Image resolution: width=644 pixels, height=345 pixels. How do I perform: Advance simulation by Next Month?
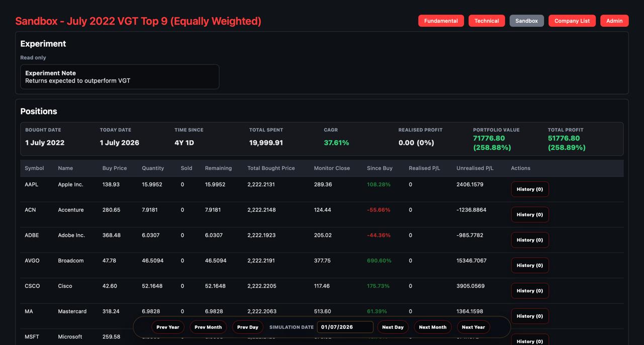tap(433, 327)
